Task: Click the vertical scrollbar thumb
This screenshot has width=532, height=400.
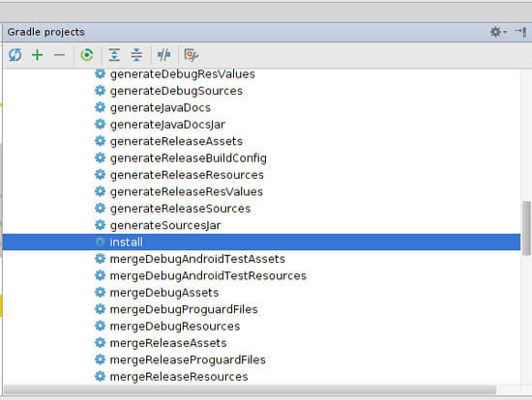Action: (526, 228)
